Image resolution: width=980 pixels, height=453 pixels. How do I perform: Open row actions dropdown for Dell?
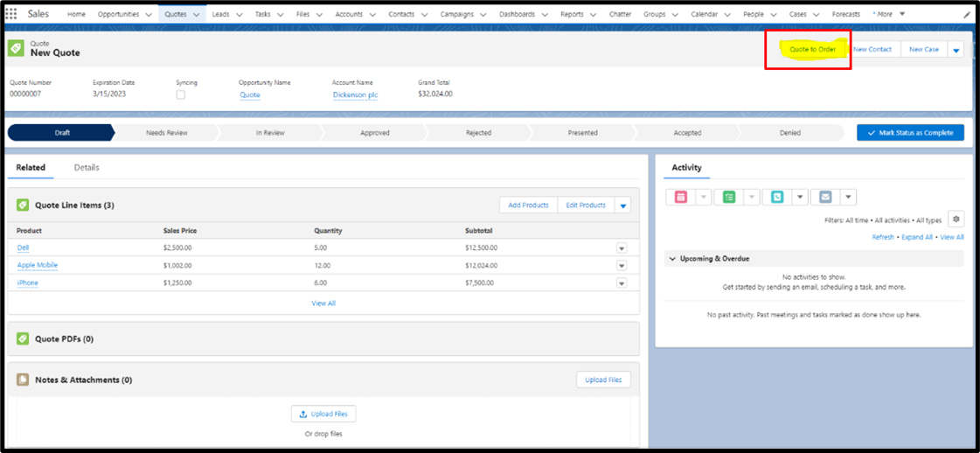click(x=622, y=248)
